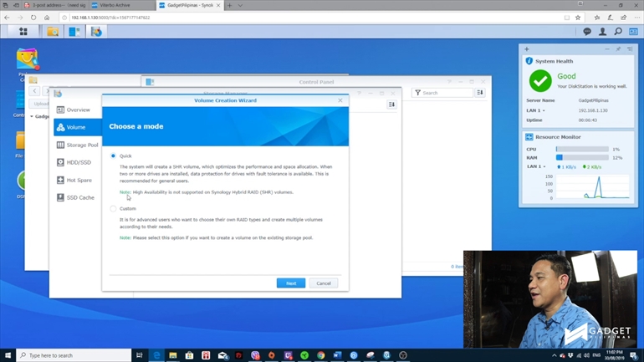This screenshot has height=362, width=644.
Task: Click Cancel in Volume Creation Wizard
Action: [x=323, y=283]
